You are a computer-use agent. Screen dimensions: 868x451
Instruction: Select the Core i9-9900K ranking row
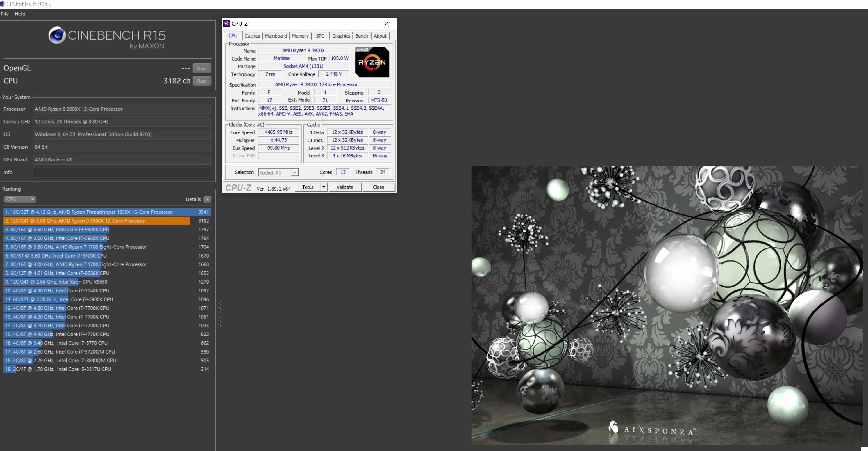tap(107, 229)
